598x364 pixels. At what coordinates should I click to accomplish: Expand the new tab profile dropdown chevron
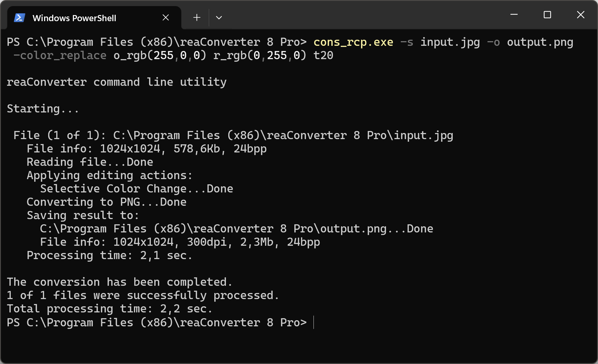[x=219, y=18]
